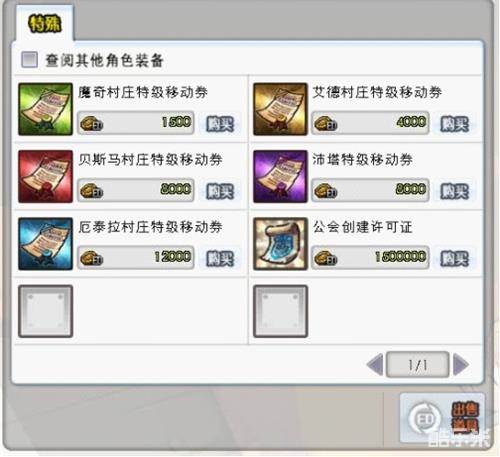Select the 公会创建许可证 scroll icon
The height and width of the screenshot is (457, 500).
(280, 244)
